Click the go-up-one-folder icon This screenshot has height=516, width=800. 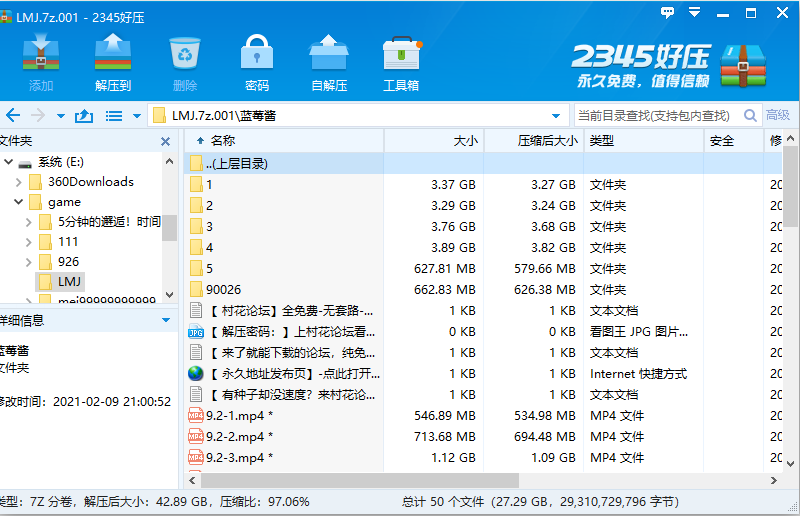pos(84,116)
